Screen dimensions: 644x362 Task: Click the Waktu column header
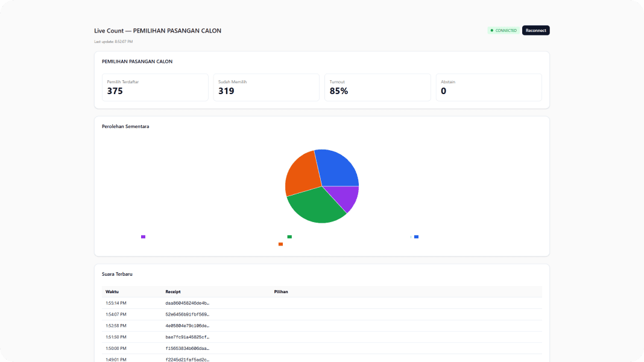pyautogui.click(x=112, y=291)
